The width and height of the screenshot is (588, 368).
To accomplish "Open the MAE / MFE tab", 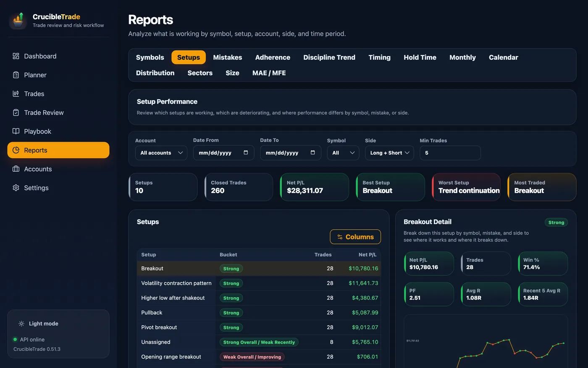I will (x=269, y=73).
